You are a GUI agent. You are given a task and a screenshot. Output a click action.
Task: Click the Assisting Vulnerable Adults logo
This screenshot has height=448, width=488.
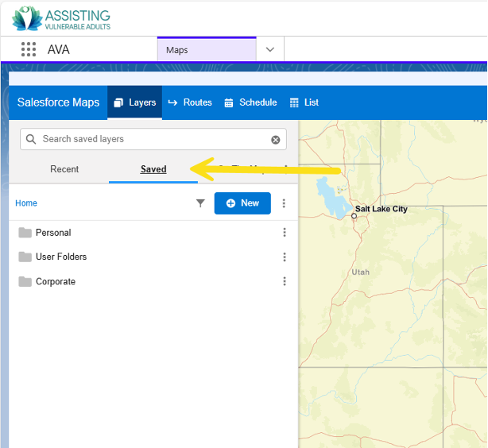61,18
